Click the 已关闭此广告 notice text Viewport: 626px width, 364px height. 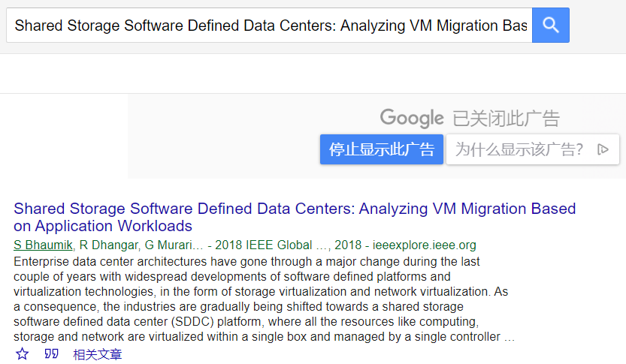(506, 118)
